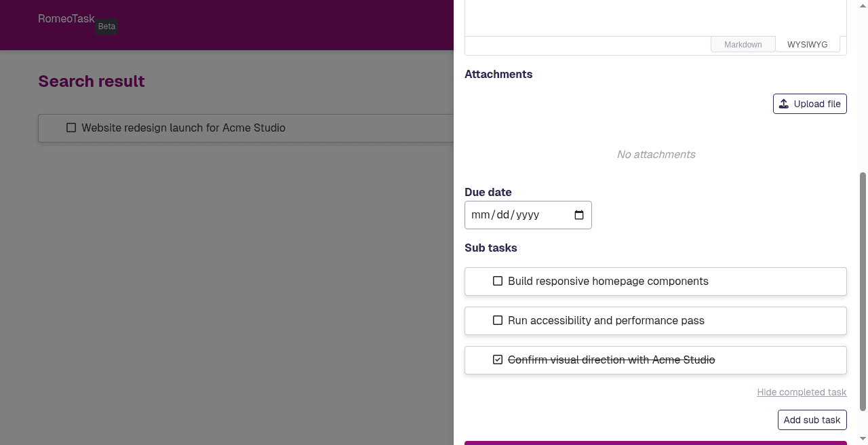This screenshot has width=868, height=445.
Task: Check off Run accessibility and performance pass
Action: 498,320
